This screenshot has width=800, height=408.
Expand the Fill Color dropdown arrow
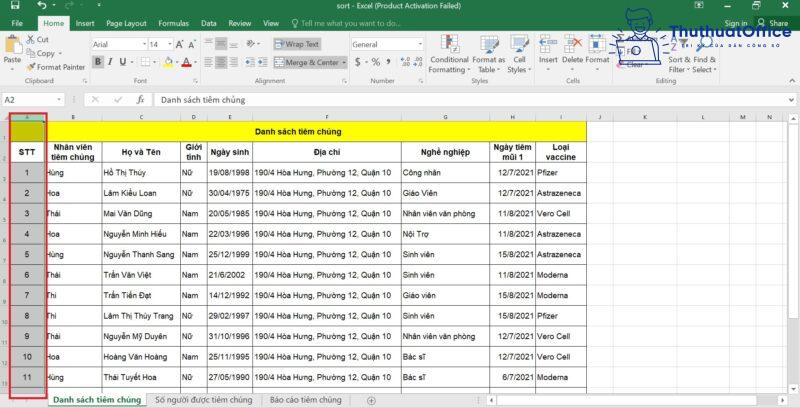pyautogui.click(x=176, y=62)
